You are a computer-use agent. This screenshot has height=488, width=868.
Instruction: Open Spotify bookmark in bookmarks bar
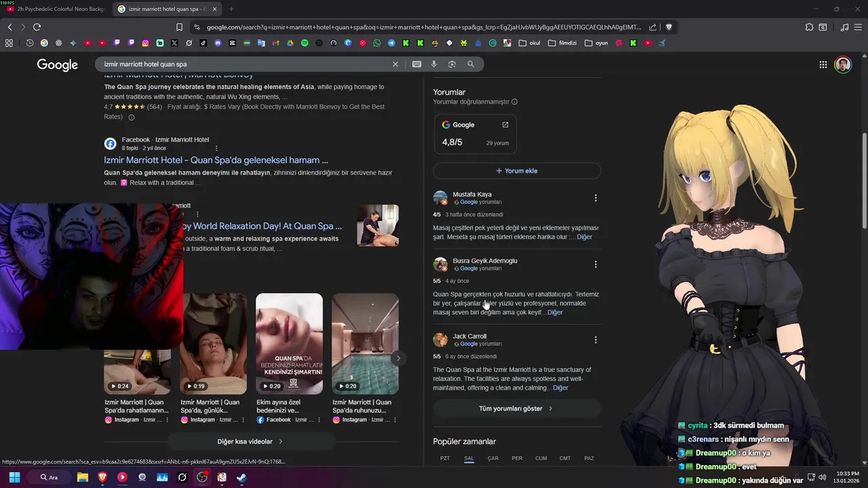click(x=304, y=43)
